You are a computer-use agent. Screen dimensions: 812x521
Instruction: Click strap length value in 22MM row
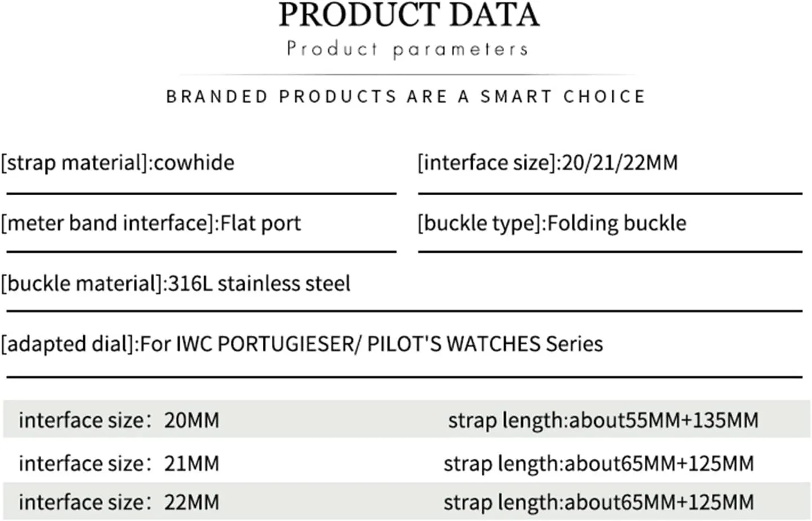pyautogui.click(x=599, y=502)
